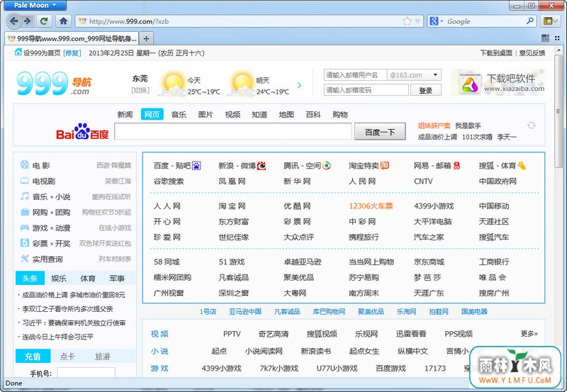Open the 网购 • 团购 shopping bag icon
This screenshot has height=392, width=567.
click(25, 212)
